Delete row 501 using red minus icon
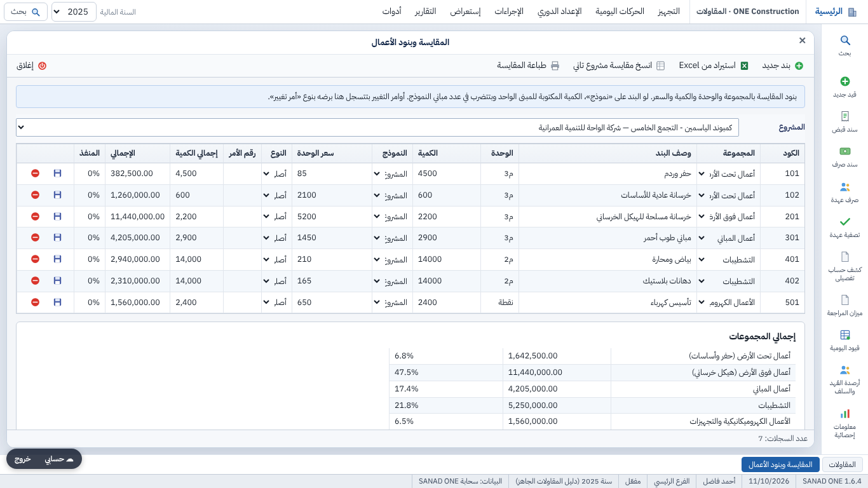The height and width of the screenshot is (488, 868). tap(35, 302)
